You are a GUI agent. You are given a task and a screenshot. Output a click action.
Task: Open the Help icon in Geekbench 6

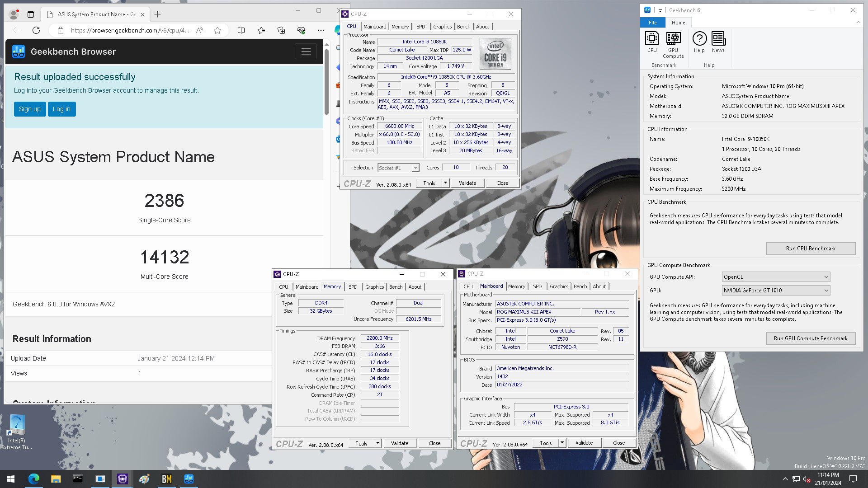pyautogui.click(x=699, y=42)
